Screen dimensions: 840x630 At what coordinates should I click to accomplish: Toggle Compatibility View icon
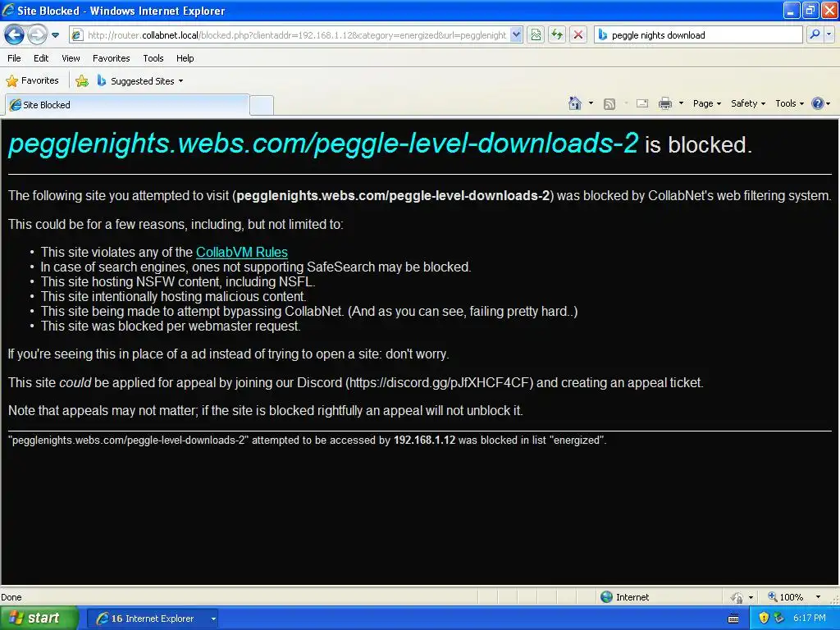pyautogui.click(x=536, y=35)
